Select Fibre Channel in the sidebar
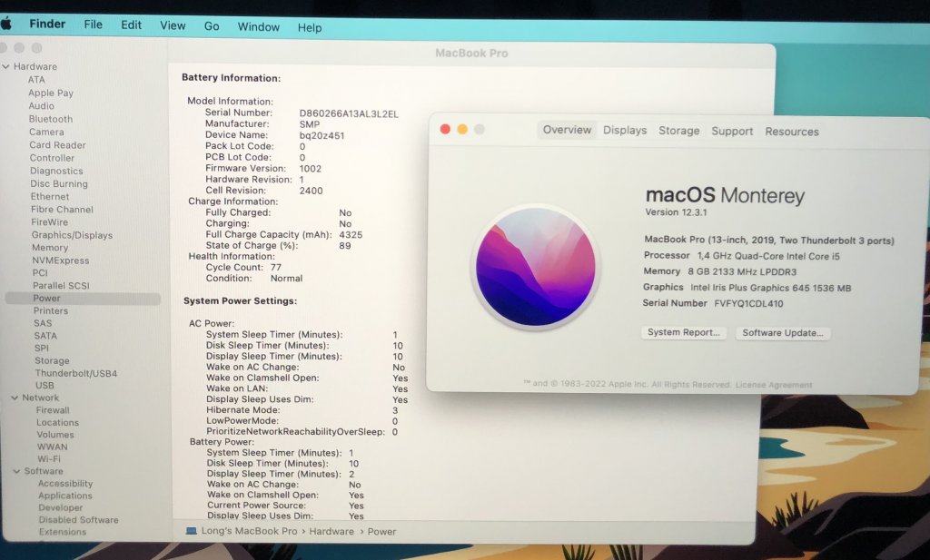The height and width of the screenshot is (560, 930). point(62,209)
